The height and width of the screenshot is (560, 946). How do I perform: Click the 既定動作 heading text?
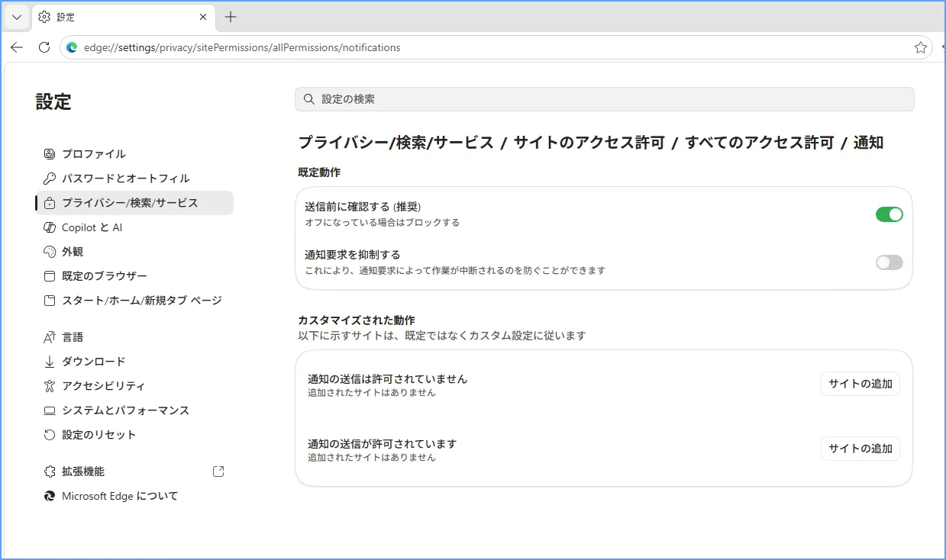(x=319, y=172)
